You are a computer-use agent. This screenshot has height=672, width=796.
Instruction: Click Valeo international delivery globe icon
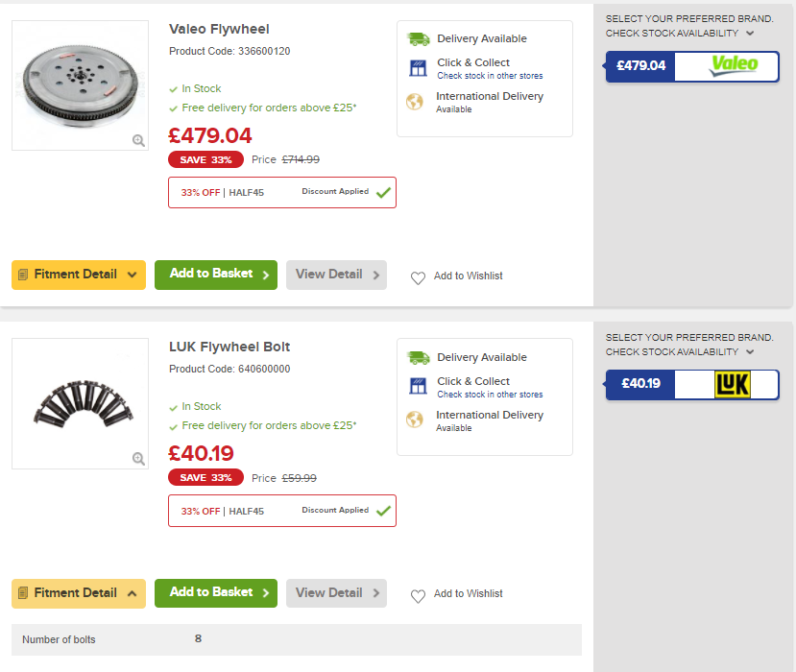coord(415,102)
